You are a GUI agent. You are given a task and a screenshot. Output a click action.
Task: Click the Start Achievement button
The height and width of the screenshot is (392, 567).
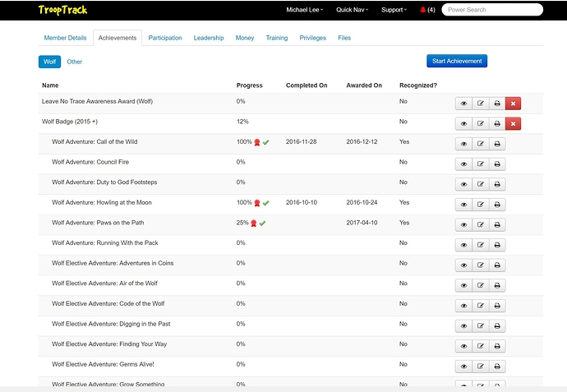click(x=457, y=61)
